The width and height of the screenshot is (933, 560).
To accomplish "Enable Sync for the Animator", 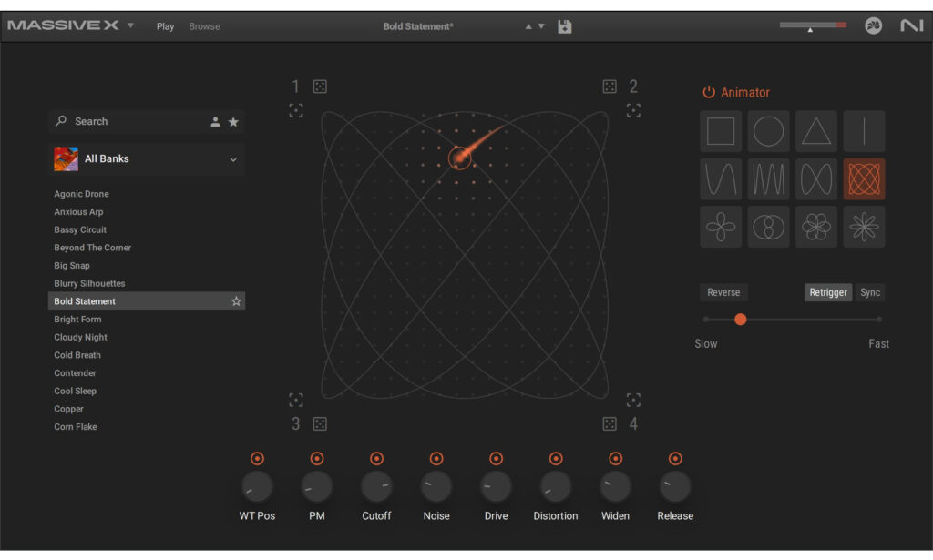I will 870,292.
